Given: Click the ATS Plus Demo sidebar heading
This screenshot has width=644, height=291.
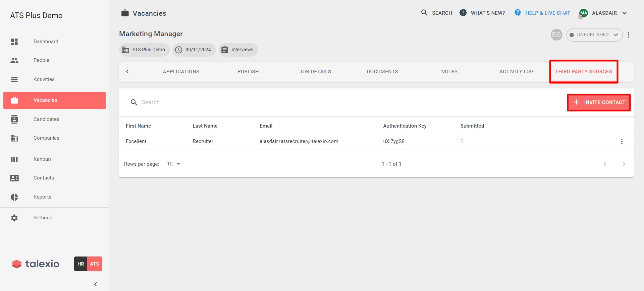Looking at the screenshot, I should pyautogui.click(x=36, y=15).
